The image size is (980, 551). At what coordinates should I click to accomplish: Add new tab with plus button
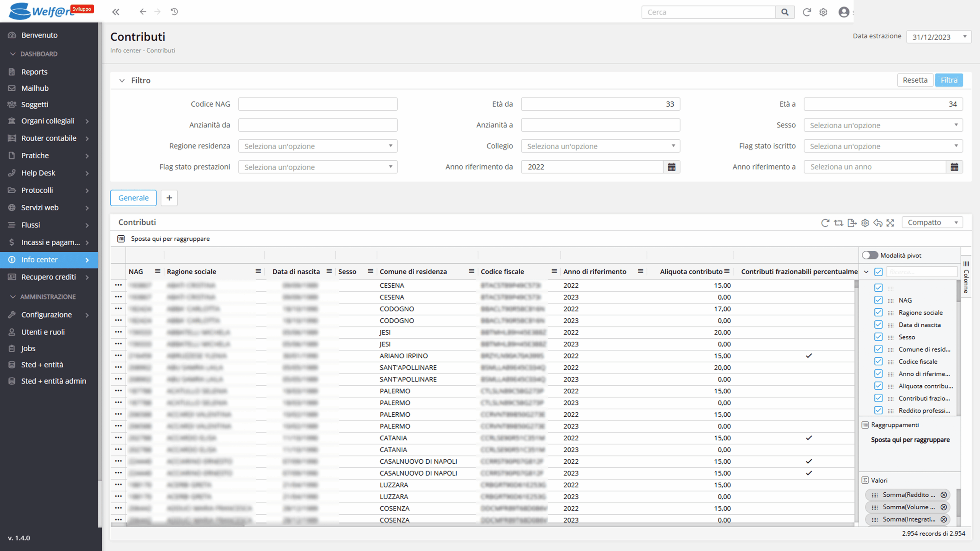point(169,198)
